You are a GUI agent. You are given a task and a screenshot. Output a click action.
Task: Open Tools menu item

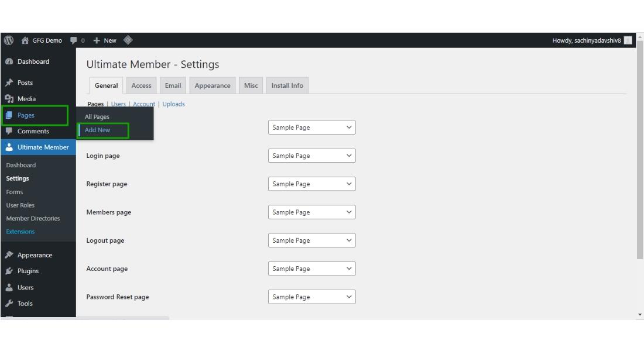(x=25, y=304)
